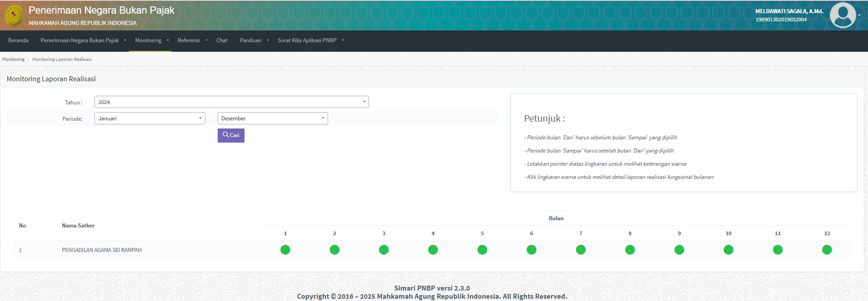Open month 10 realisasi green circle
The image size is (868, 301).
pyautogui.click(x=728, y=250)
